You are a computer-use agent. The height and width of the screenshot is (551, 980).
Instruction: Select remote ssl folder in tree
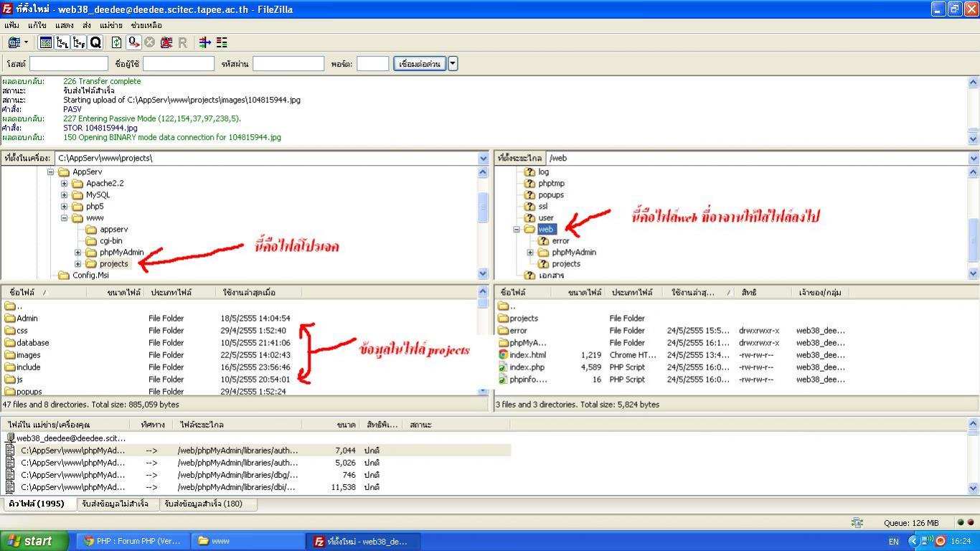[543, 207]
